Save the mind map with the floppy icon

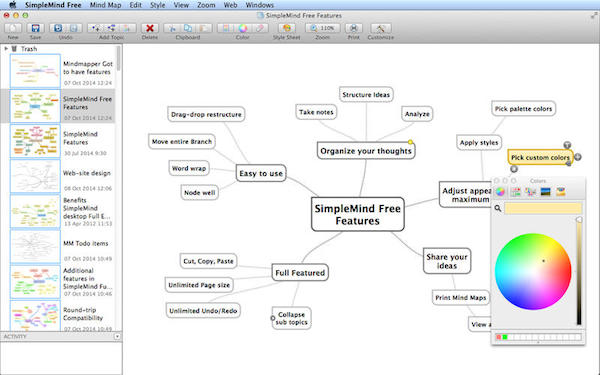(36, 28)
